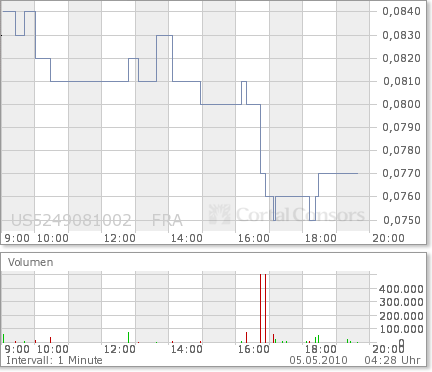This screenshot has width=432, height=372.
Task: Click 14:00 on the price chart time axis
Action: coord(187,238)
